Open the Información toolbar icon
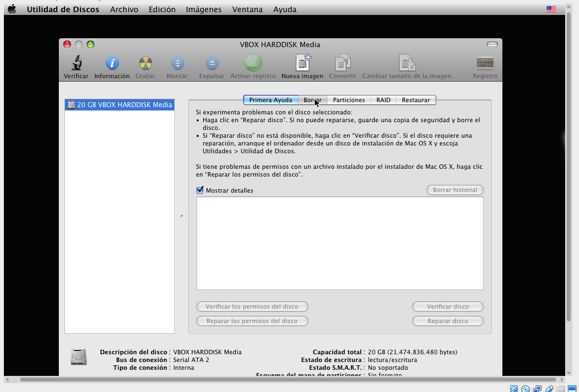579x392 pixels. pyautogui.click(x=112, y=63)
